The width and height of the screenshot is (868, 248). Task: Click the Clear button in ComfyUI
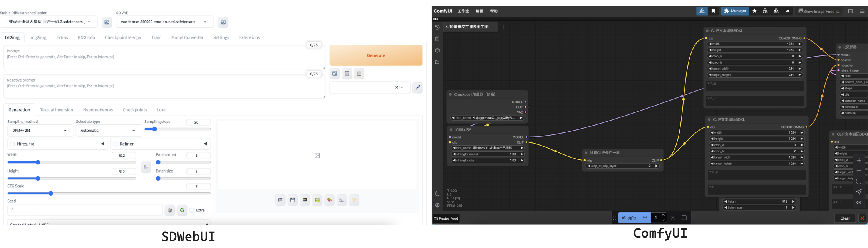pos(845,218)
